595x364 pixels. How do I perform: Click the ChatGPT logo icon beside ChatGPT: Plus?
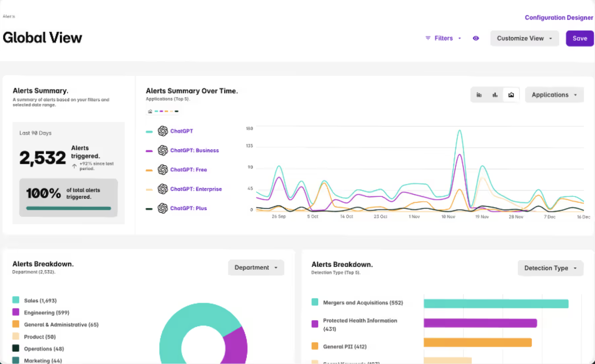click(x=163, y=208)
